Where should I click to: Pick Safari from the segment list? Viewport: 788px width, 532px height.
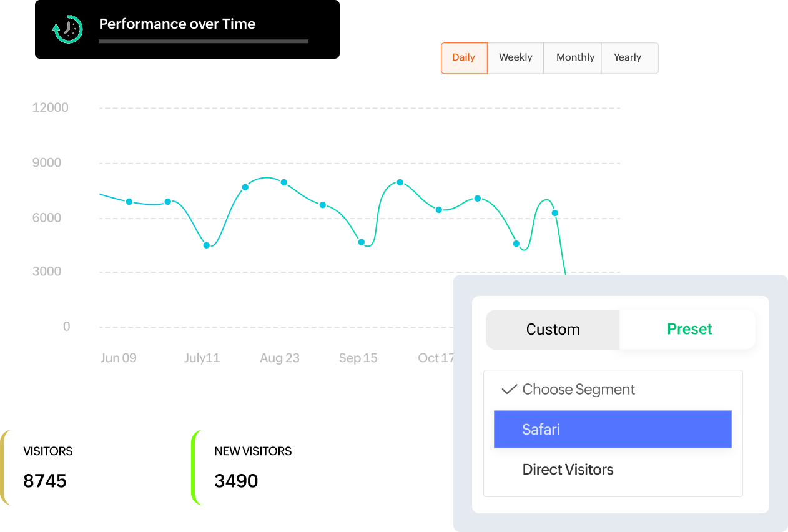(x=613, y=429)
